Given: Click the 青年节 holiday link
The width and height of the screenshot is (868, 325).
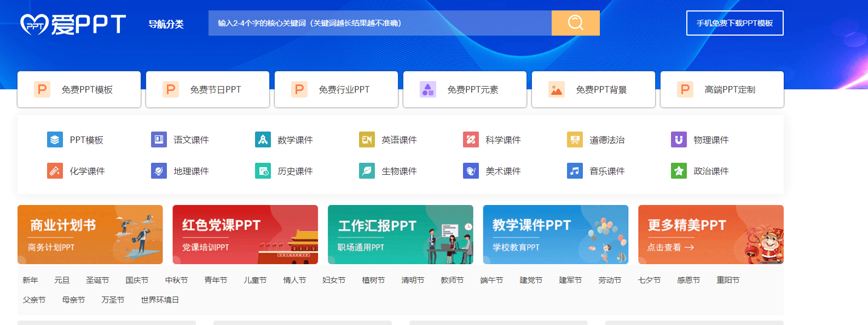Looking at the screenshot, I should [x=216, y=280].
